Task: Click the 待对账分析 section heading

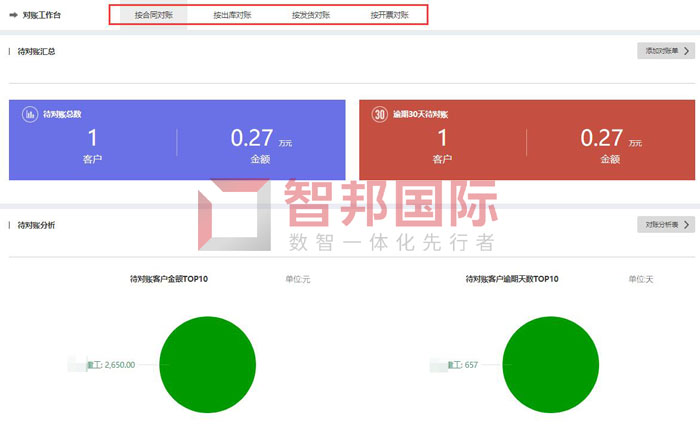Action: [36, 225]
